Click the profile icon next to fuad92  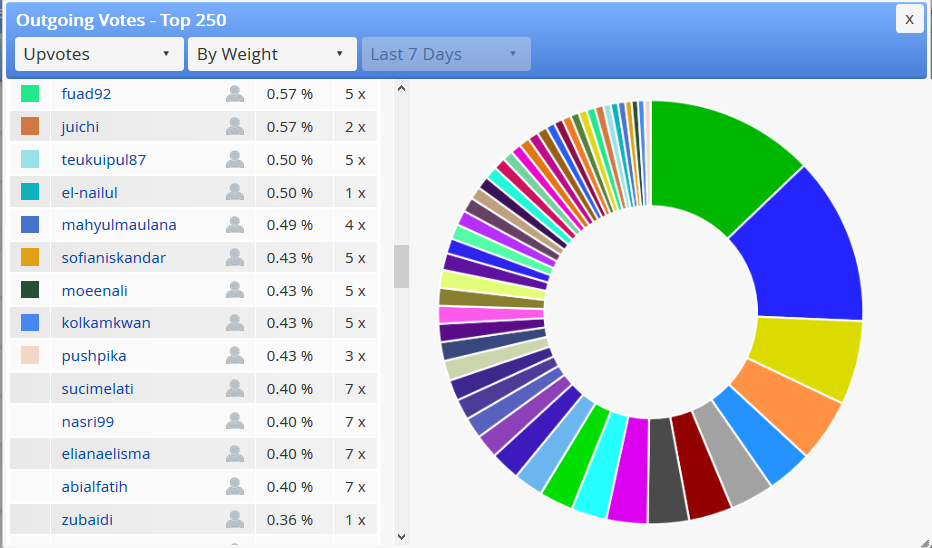235,94
